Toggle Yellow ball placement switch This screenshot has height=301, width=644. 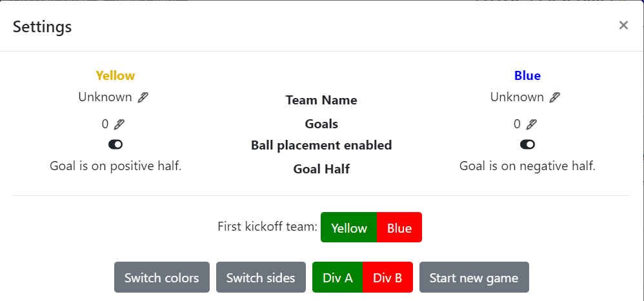coord(116,144)
